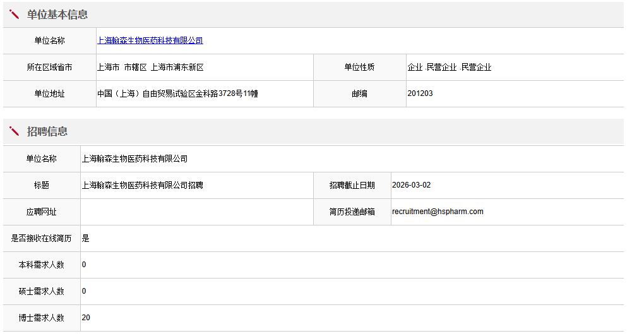Click the 本科需求人数 value 0
Image resolution: width=644 pixels, height=336 pixels.
point(84,265)
